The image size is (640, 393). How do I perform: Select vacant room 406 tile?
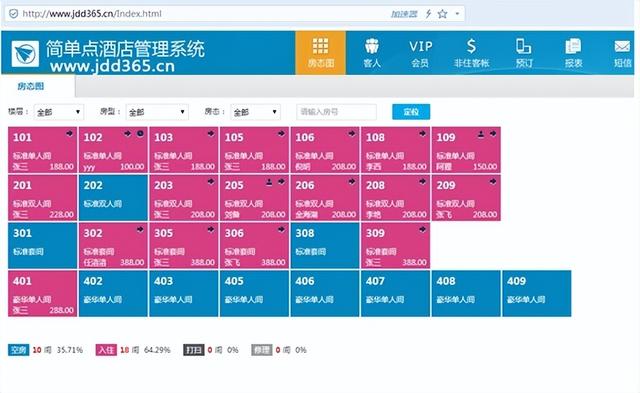(325, 293)
